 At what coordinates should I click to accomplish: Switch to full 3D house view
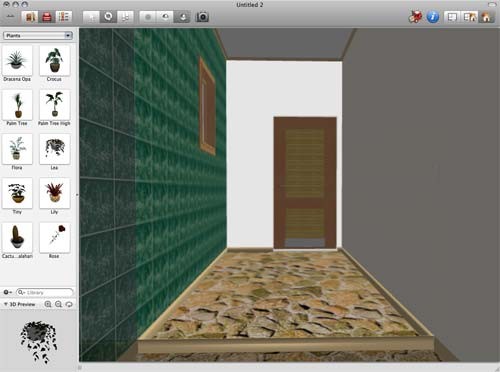click(486, 17)
